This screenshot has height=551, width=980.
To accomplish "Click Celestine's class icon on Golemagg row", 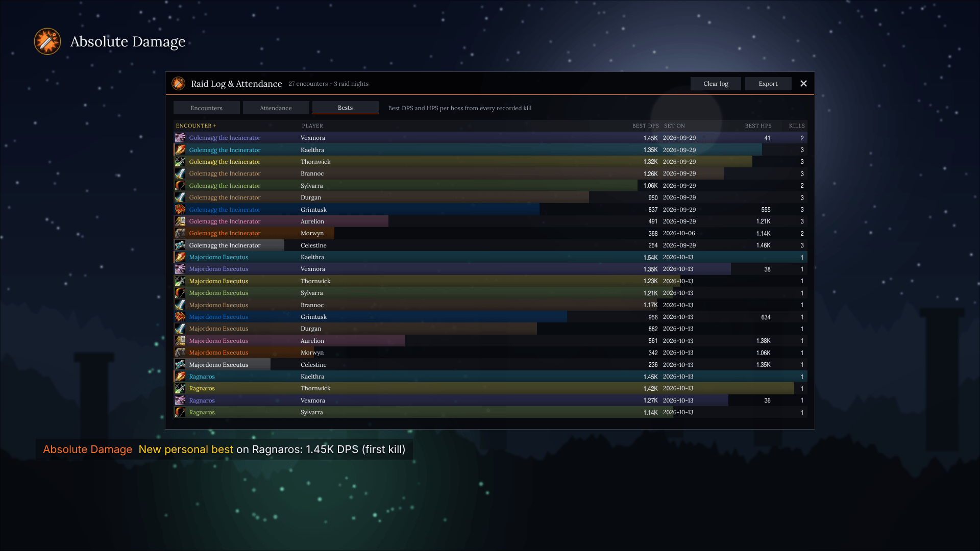I will pyautogui.click(x=180, y=245).
